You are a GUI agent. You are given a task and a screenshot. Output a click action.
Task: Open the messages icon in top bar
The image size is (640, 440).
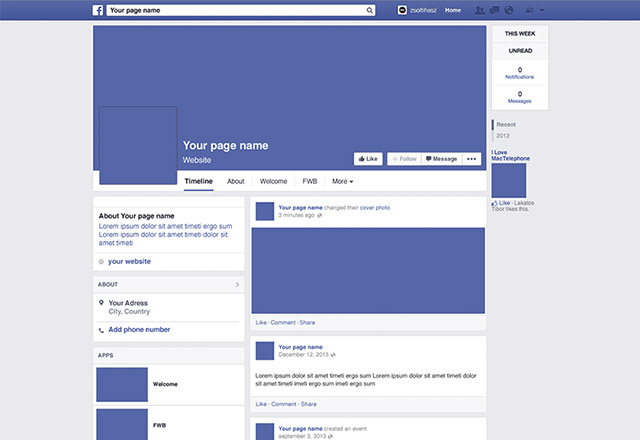[494, 10]
